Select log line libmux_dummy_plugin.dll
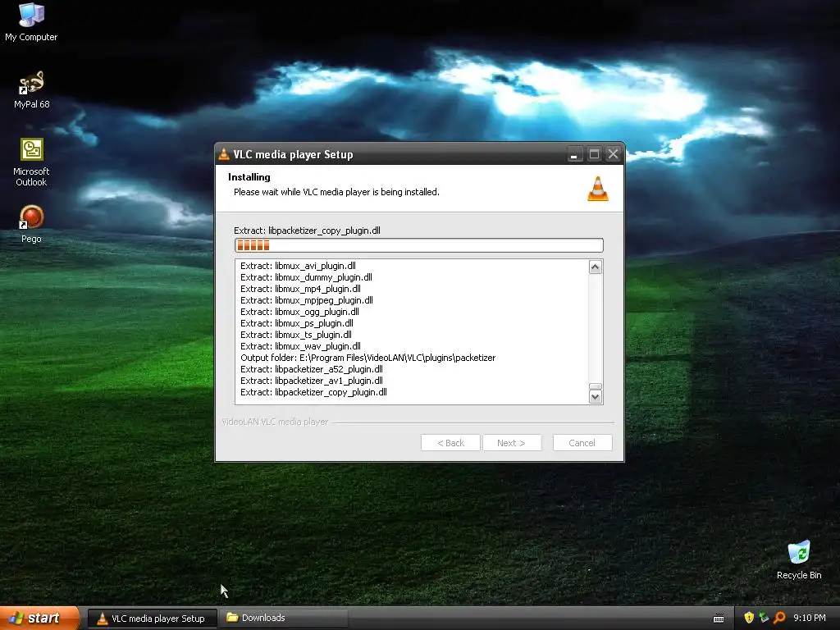The height and width of the screenshot is (630, 840). click(306, 277)
